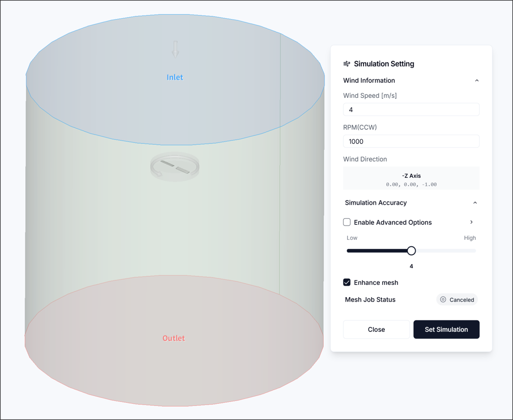Expand Advanced Options via its right chevron
513x420 pixels.
click(x=471, y=222)
